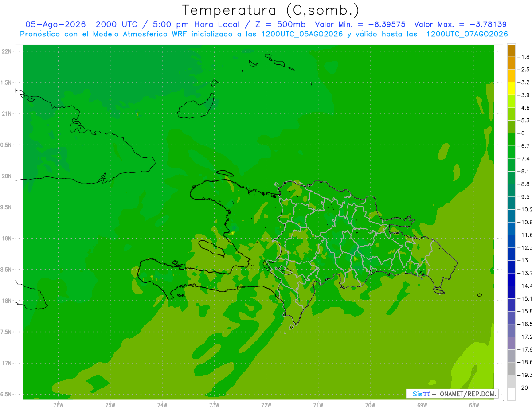Click the "22N" latitude axis label
Image resolution: width=532 pixels, height=411 pixels.
[x=8, y=51]
